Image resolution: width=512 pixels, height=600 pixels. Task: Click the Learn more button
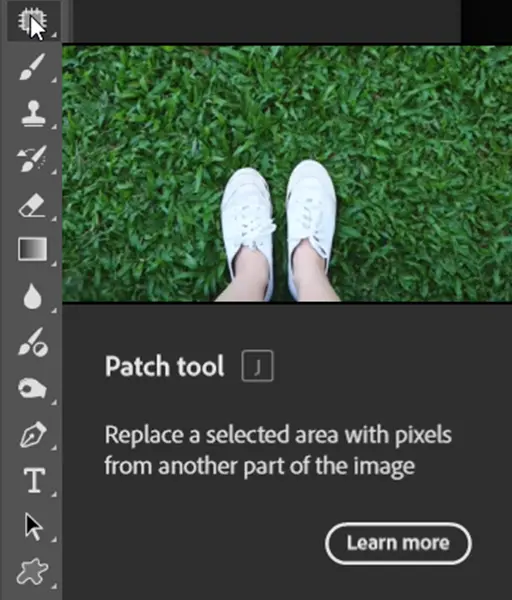(x=398, y=543)
